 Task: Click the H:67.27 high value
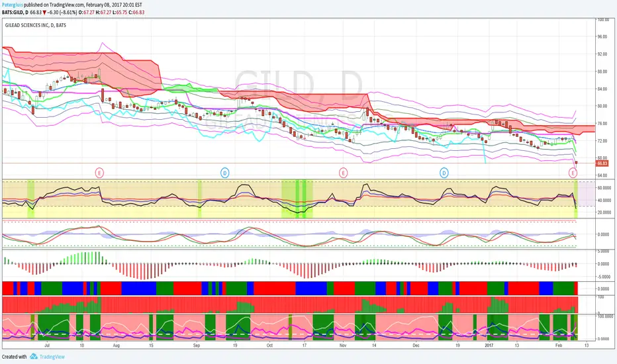[103, 12]
